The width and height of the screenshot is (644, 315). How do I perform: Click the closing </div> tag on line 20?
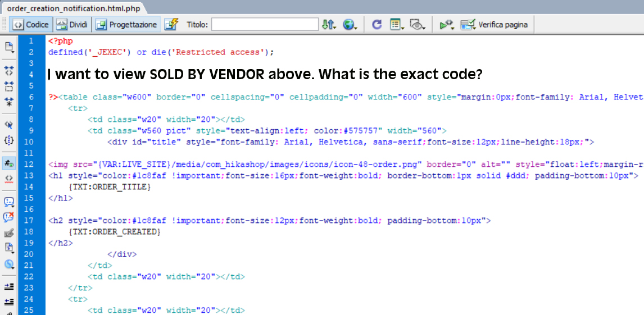(x=122, y=254)
